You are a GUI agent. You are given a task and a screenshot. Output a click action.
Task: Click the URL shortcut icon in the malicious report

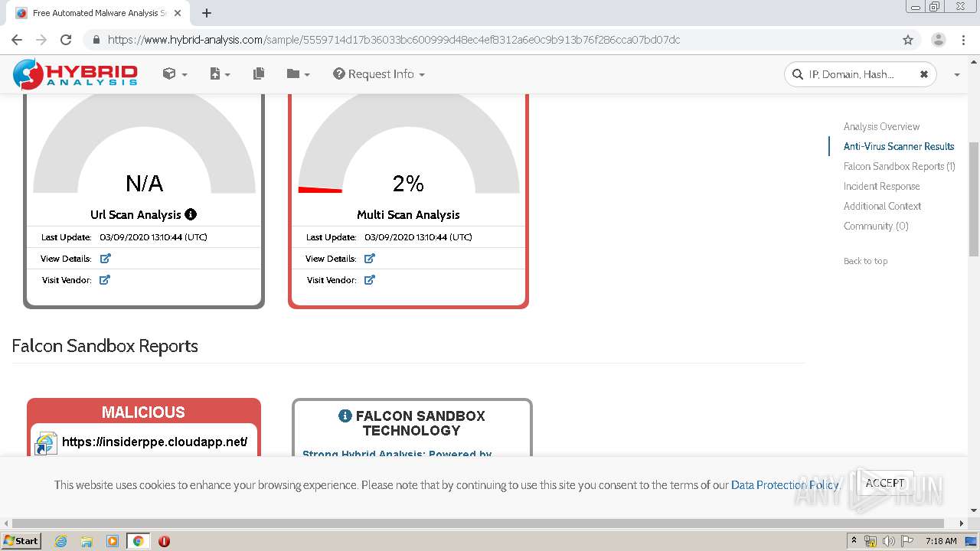coord(46,444)
